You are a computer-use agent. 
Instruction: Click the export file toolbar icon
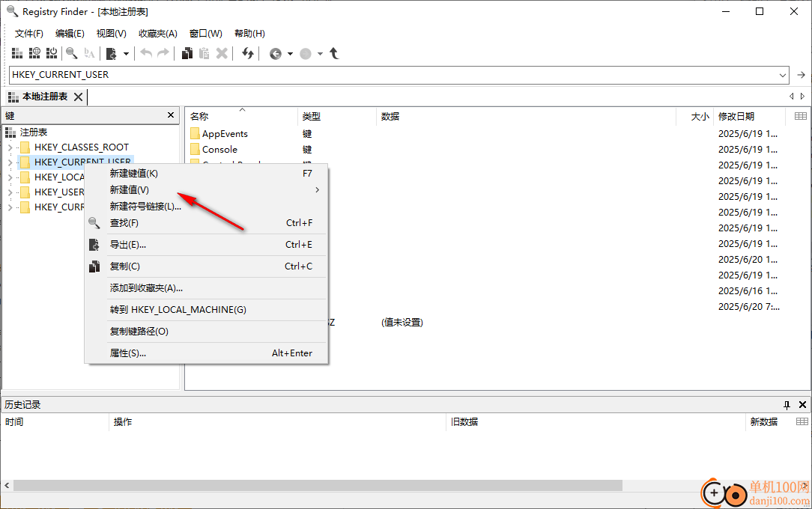(x=112, y=53)
